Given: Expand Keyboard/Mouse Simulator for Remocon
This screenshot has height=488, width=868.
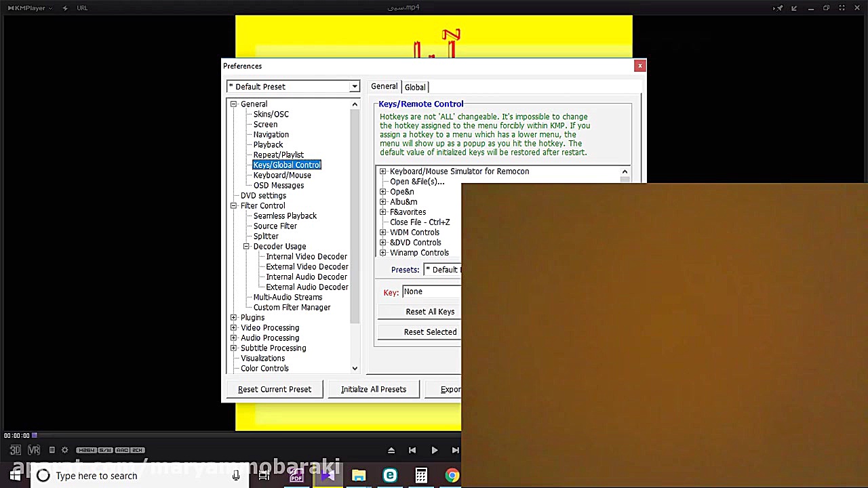Looking at the screenshot, I should [383, 171].
